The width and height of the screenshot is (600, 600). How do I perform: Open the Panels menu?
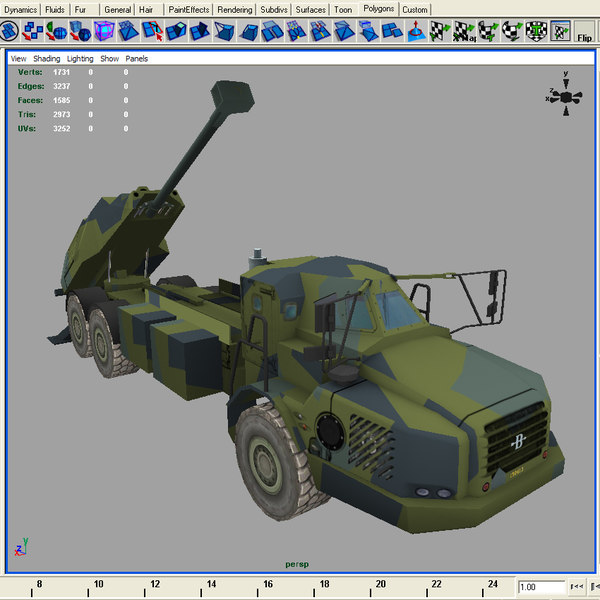[137, 59]
